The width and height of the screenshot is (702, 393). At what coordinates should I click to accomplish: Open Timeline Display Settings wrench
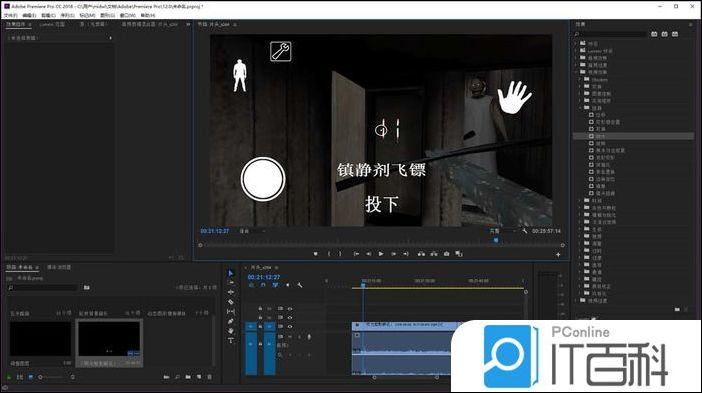(x=300, y=285)
